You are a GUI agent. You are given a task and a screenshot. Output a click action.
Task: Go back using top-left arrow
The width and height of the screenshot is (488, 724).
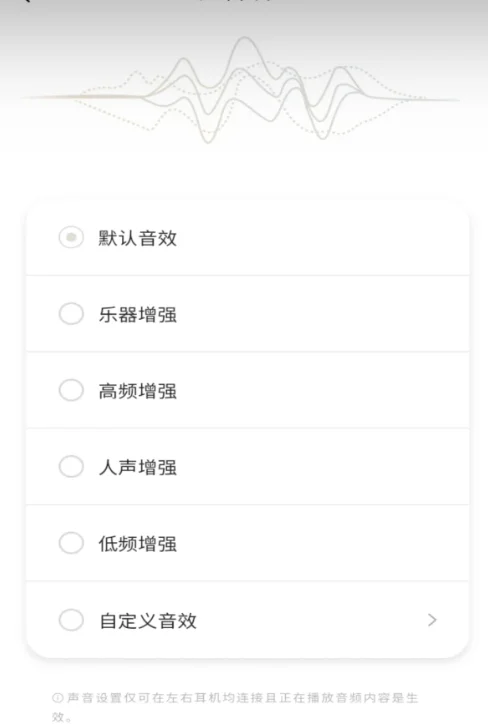click(25, 1)
